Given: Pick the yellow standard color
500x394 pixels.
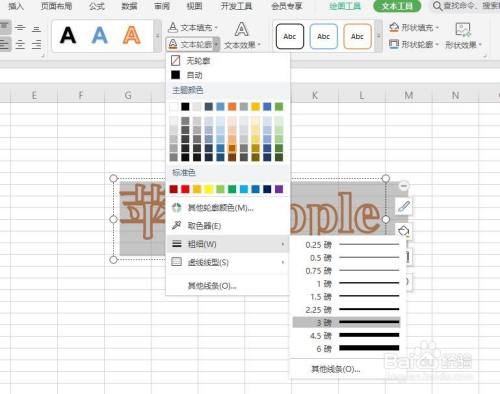Looking at the screenshot, I should (209, 189).
